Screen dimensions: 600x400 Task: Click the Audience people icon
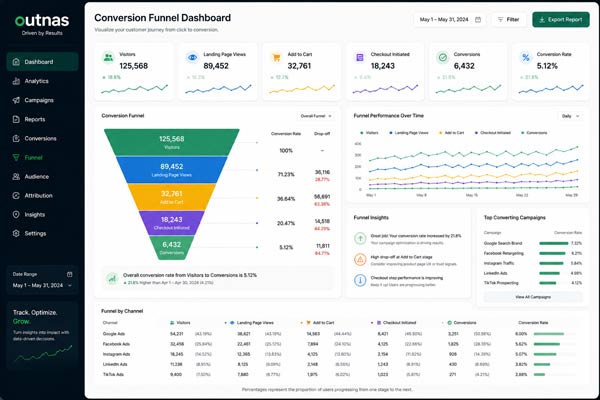(x=16, y=176)
